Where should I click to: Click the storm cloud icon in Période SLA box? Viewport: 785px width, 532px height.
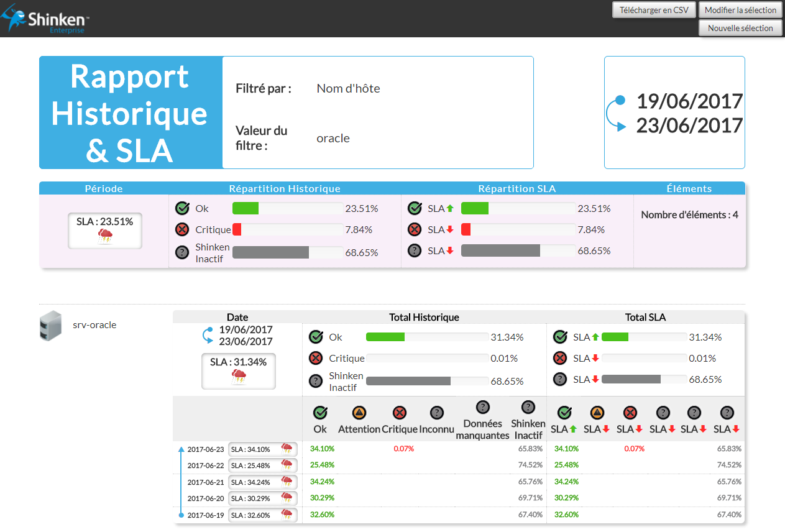pos(105,236)
